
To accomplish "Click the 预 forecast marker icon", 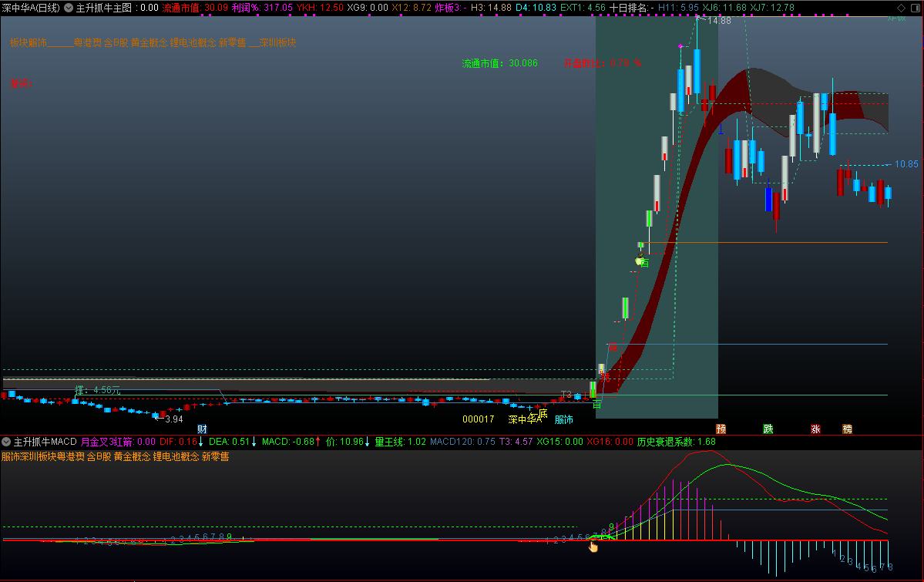I will 721,429.
